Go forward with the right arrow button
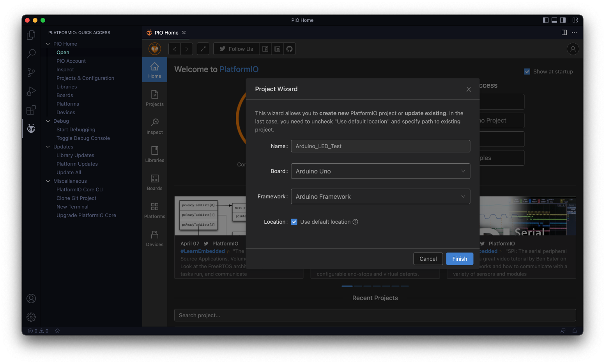 click(x=187, y=49)
